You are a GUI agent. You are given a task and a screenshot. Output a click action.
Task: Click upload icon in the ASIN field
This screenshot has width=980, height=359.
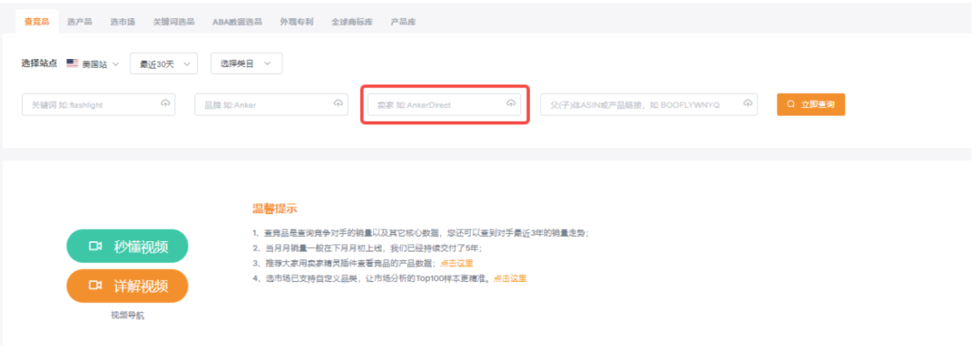(x=748, y=103)
